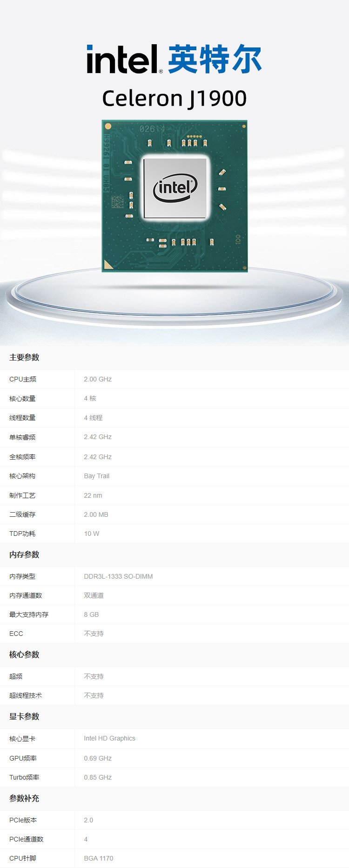Click the '超频' label

tap(16, 676)
